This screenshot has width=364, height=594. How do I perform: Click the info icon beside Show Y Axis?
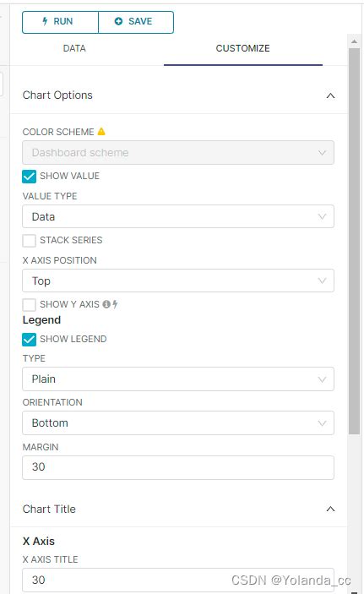106,304
